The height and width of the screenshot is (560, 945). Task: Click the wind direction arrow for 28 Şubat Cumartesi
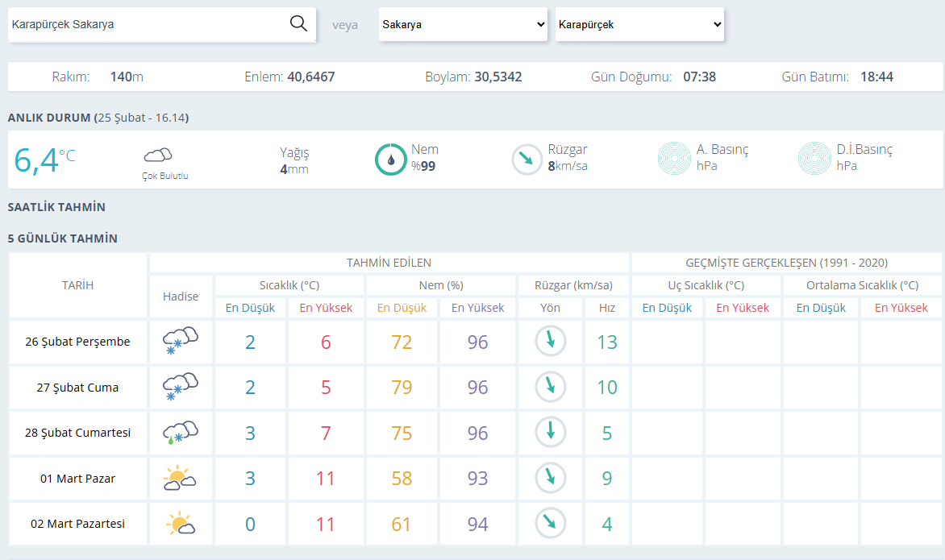(x=550, y=433)
